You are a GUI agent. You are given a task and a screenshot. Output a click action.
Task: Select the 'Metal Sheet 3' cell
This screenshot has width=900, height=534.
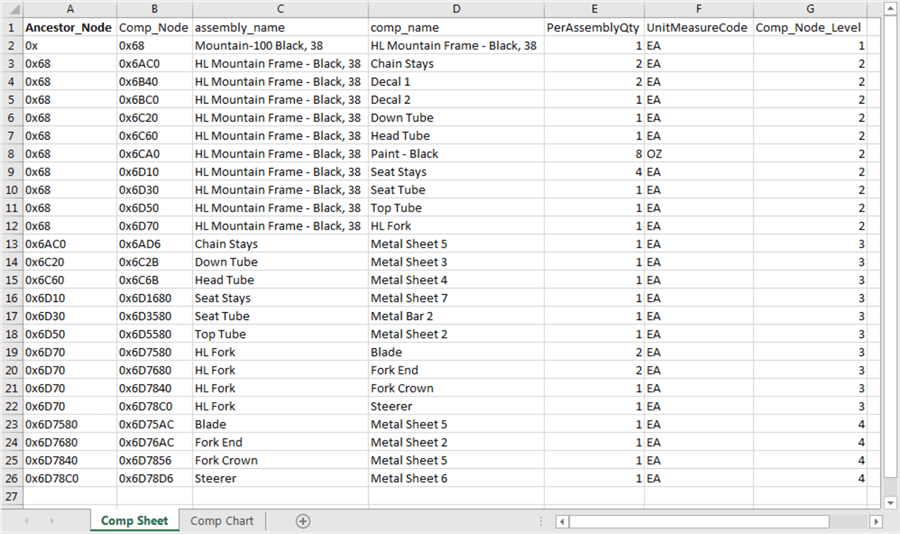click(x=456, y=262)
